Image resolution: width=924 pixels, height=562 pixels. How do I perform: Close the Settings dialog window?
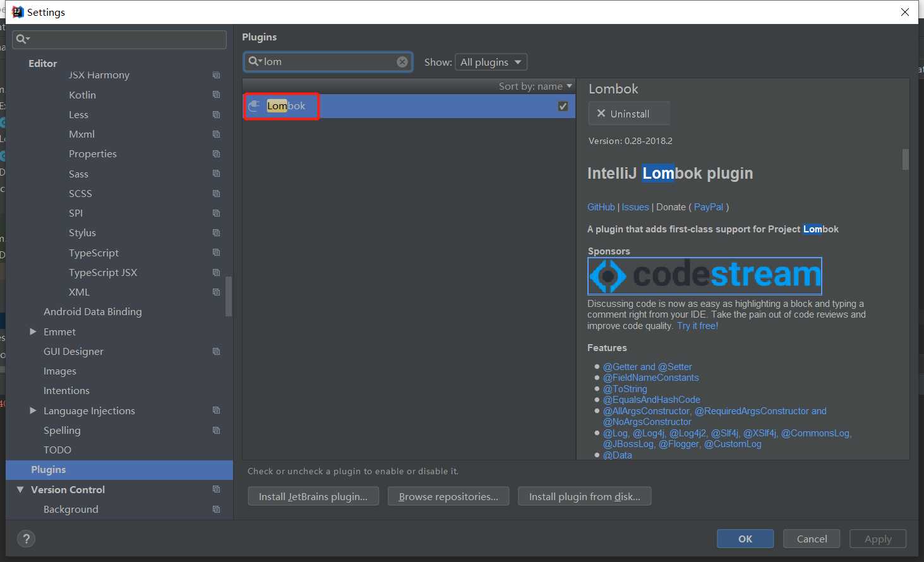click(x=905, y=12)
